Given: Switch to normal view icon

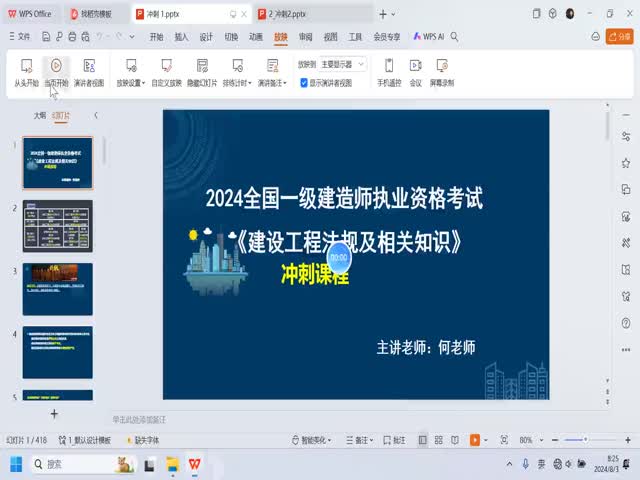Looking at the screenshot, I should pyautogui.click(x=423, y=440).
